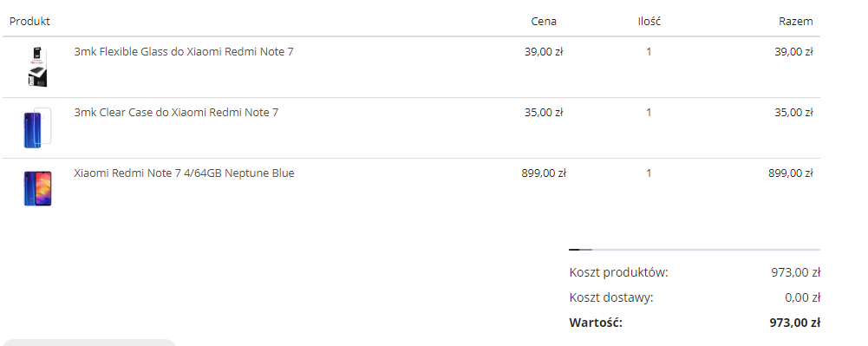This screenshot has width=868, height=346.
Task: Click the Cena column header
Action: tap(544, 22)
